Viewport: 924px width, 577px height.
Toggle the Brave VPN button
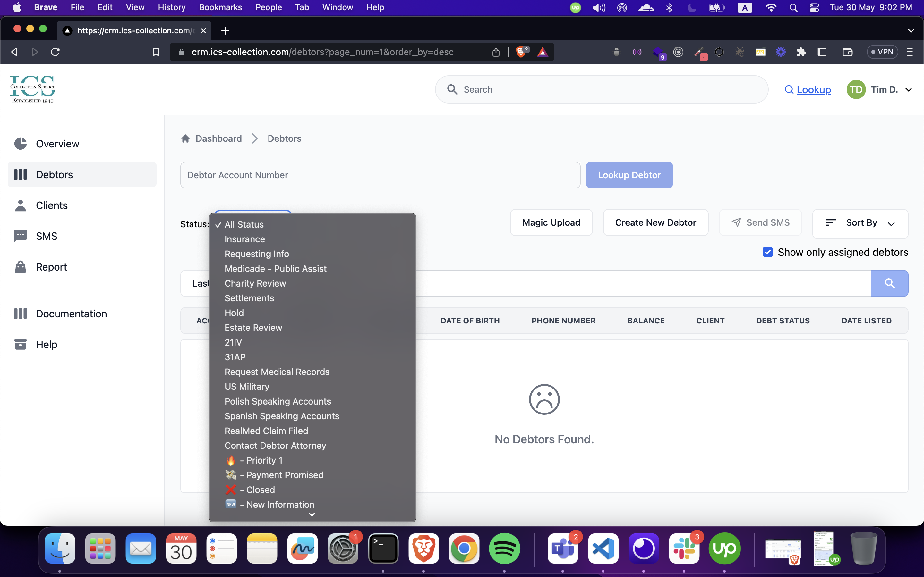pos(882,52)
